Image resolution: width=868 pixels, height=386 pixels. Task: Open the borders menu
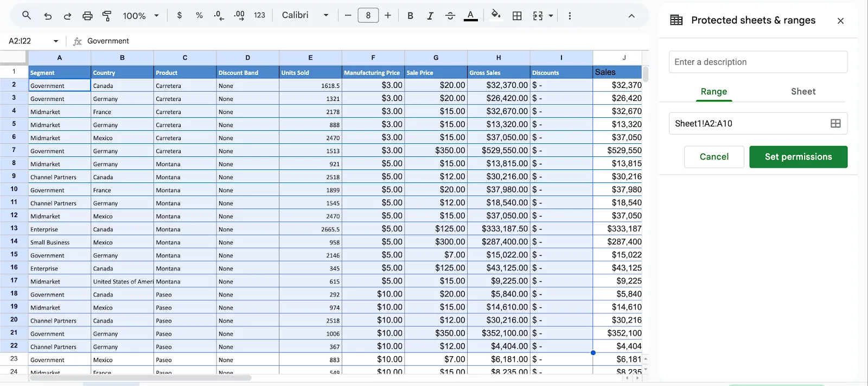517,16
